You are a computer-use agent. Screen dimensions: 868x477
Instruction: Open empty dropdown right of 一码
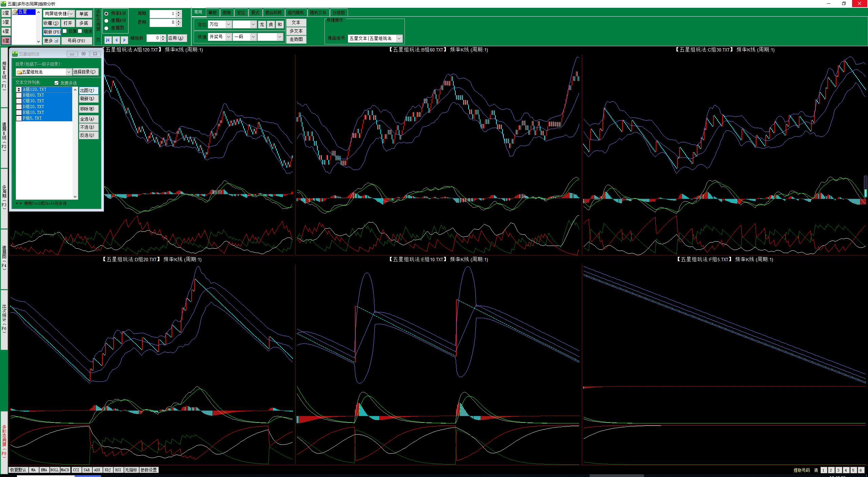tap(280, 37)
